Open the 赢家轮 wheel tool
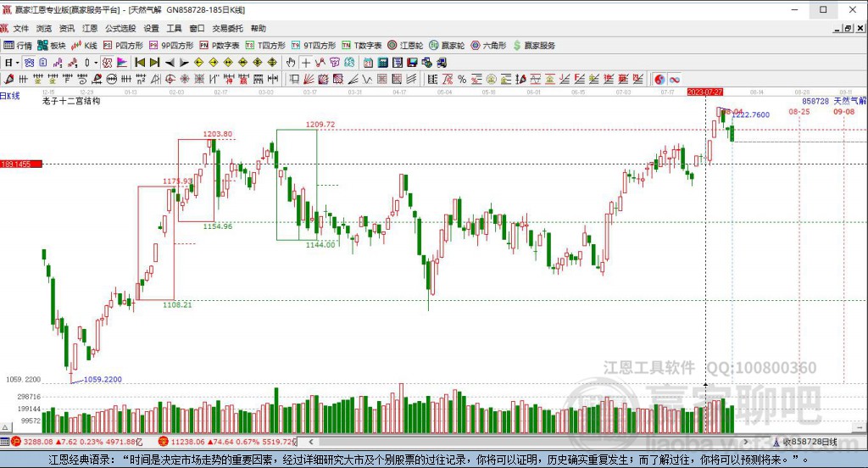Screen dimensions: 868x468 [447, 46]
